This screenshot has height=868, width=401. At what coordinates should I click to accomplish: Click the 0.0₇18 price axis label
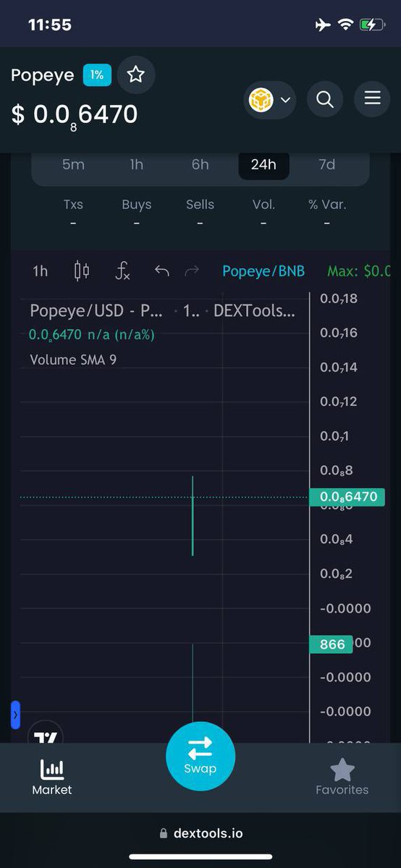click(339, 298)
